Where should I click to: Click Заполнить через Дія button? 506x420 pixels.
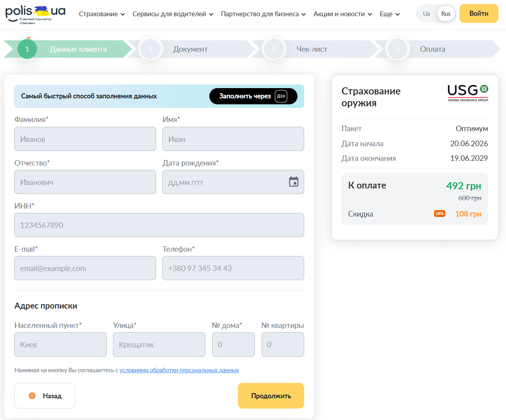pos(253,96)
